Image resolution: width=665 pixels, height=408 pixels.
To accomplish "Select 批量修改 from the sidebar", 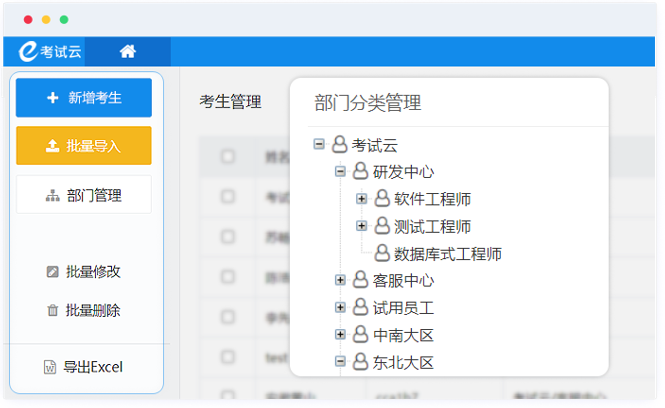I will click(x=84, y=271).
